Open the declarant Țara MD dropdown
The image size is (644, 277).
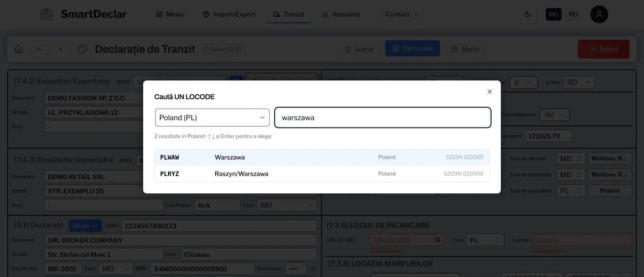(116, 269)
